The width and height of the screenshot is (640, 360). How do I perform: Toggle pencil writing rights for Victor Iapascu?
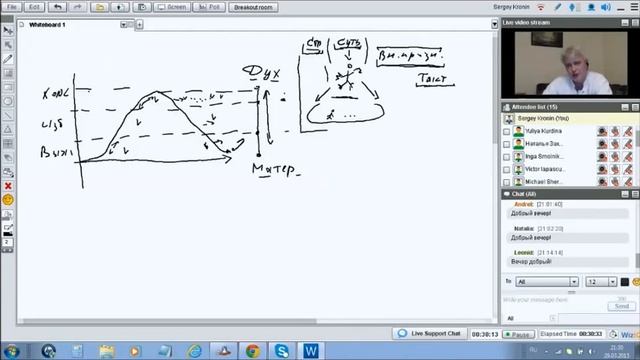click(628, 169)
